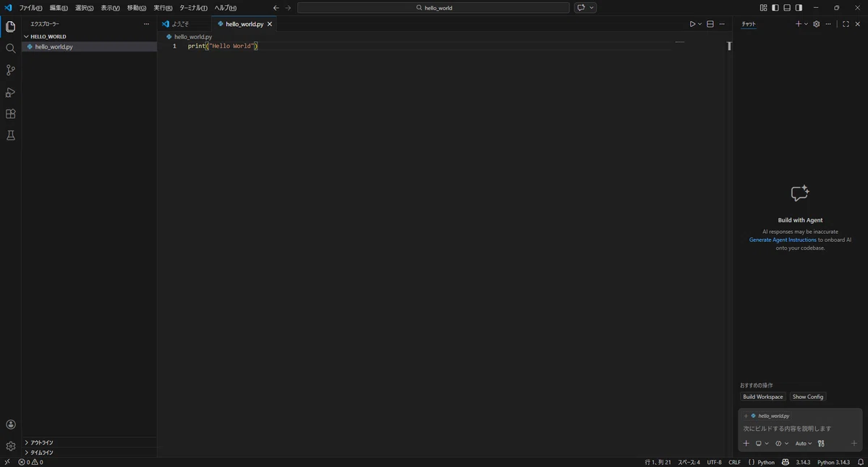868x467 pixels.
Task: Open the ヘルプ menu
Action: pos(225,8)
